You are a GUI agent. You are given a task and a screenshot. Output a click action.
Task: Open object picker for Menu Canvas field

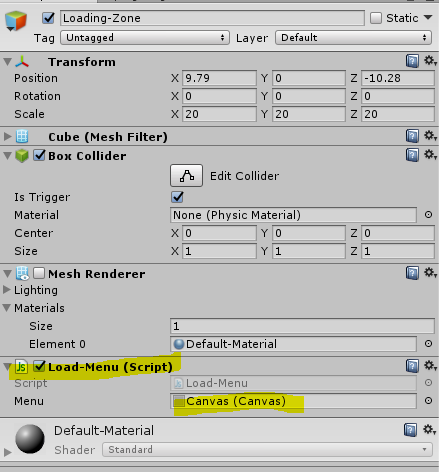(428, 400)
